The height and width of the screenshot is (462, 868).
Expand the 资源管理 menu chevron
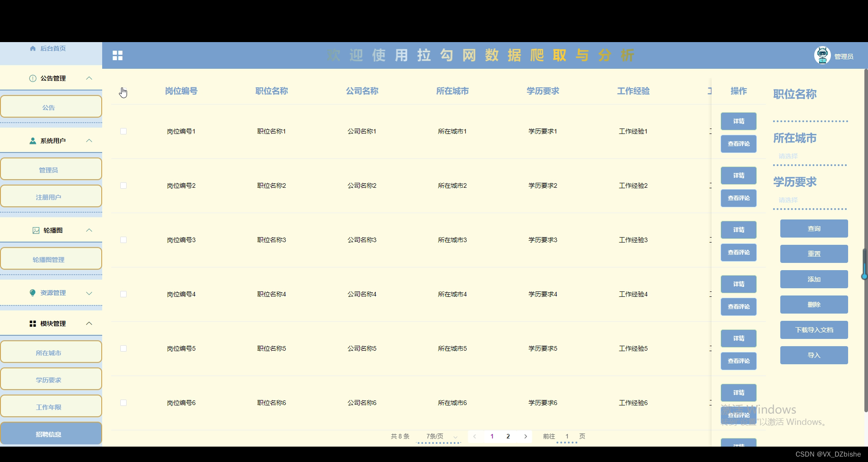[89, 293]
